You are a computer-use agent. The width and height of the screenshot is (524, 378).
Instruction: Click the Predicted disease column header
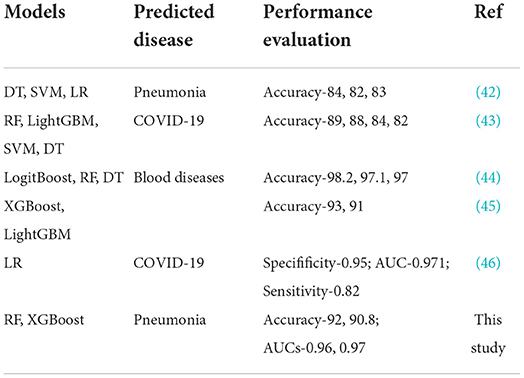(x=174, y=26)
